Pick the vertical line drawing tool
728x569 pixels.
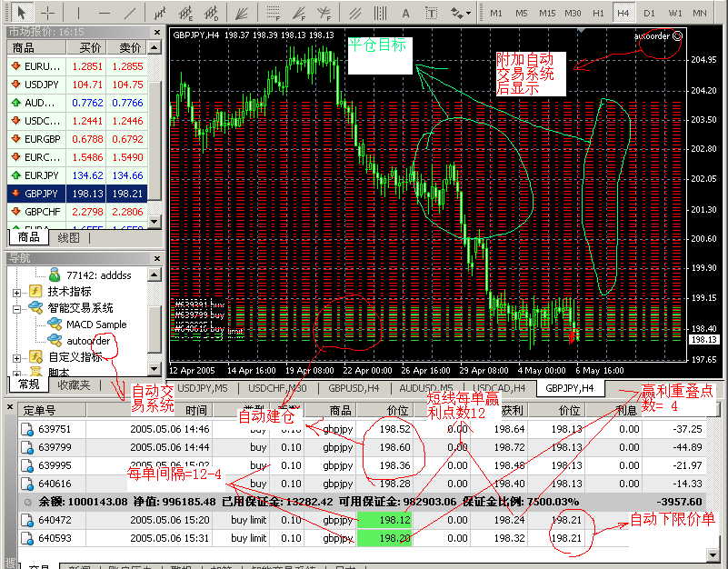tap(80, 13)
